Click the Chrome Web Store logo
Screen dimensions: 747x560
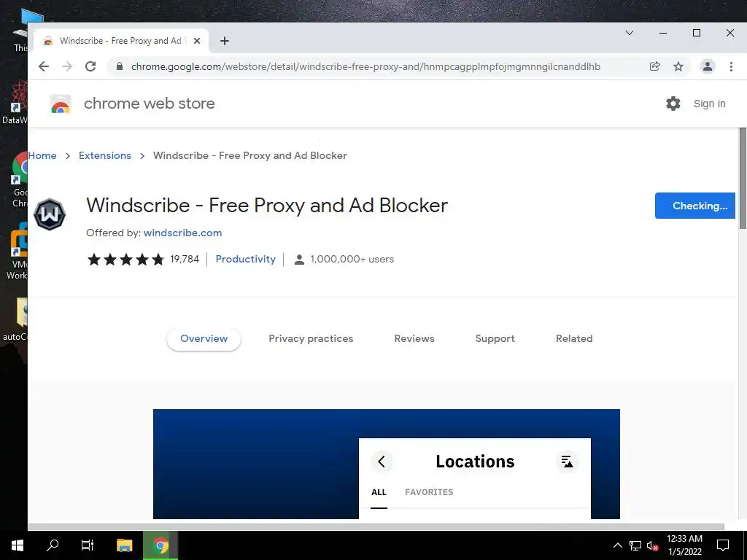point(61,104)
